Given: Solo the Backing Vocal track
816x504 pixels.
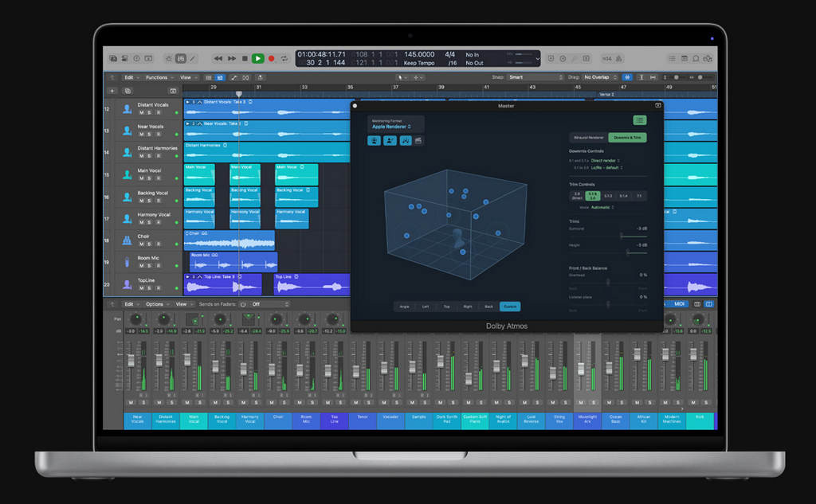Looking at the screenshot, I should click(x=149, y=201).
